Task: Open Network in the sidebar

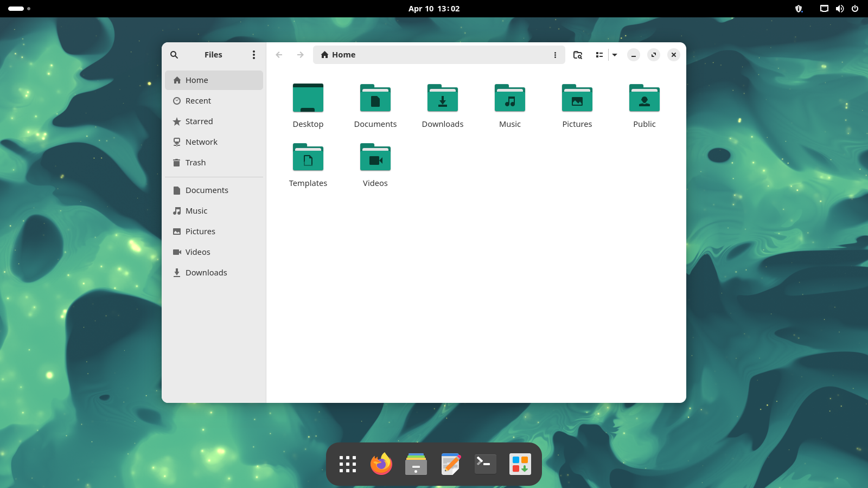Action: tap(201, 142)
